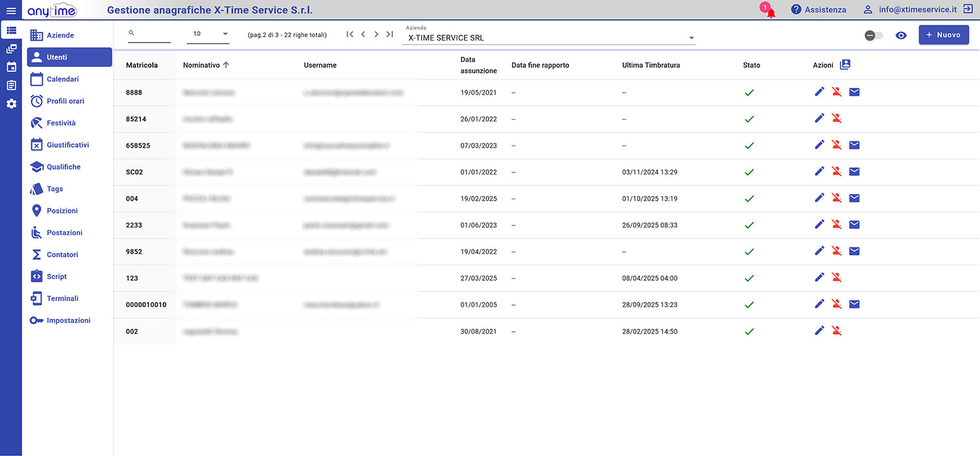Open the rows-per-page dropdown showing 10

208,34
